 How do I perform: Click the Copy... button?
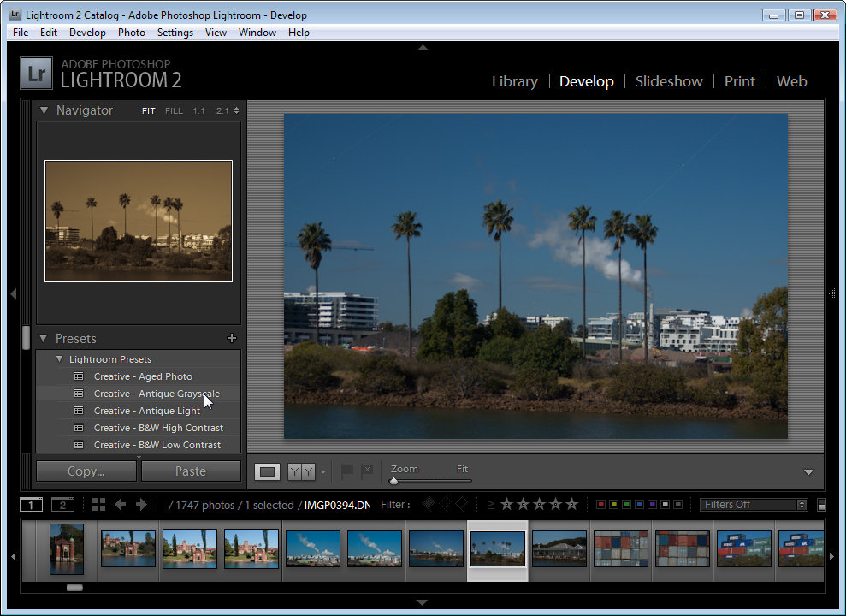pos(86,471)
